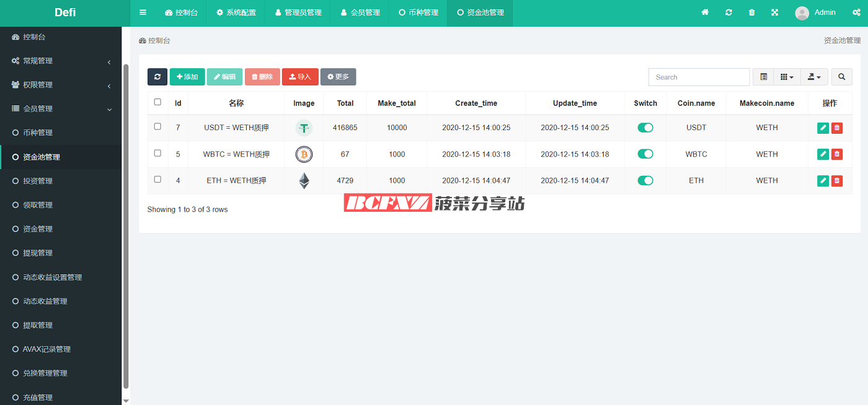Image resolution: width=868 pixels, height=405 pixels.
Task: Turn off the switch for WBTC row
Action: 645,154
